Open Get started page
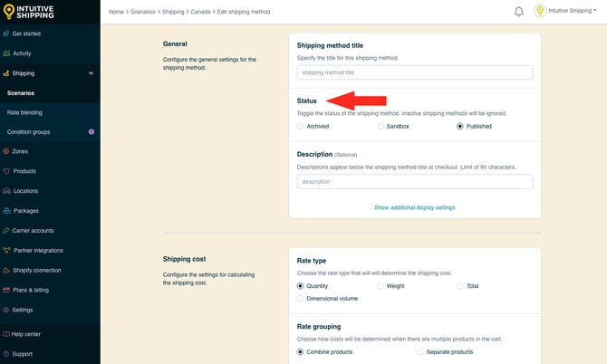The height and width of the screenshot is (364, 607). point(26,34)
